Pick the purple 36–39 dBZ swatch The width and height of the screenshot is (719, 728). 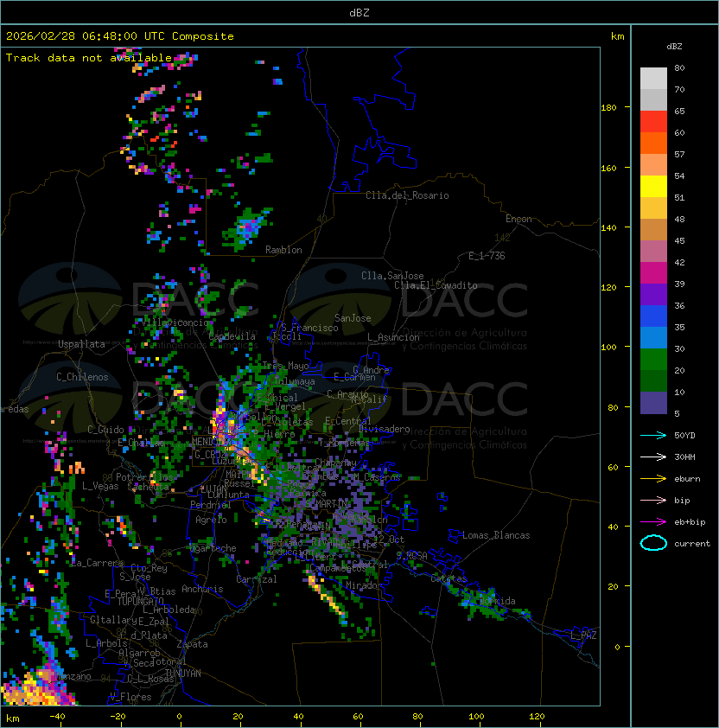(653, 294)
